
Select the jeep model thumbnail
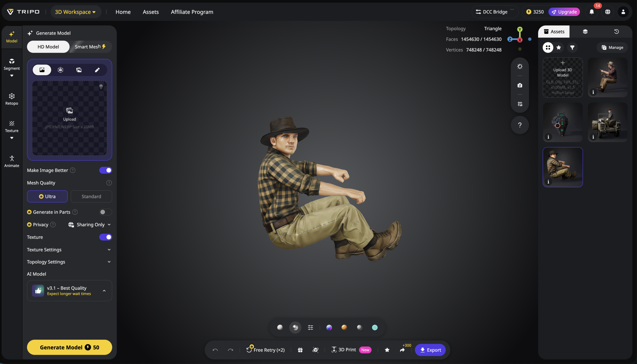[607, 122]
